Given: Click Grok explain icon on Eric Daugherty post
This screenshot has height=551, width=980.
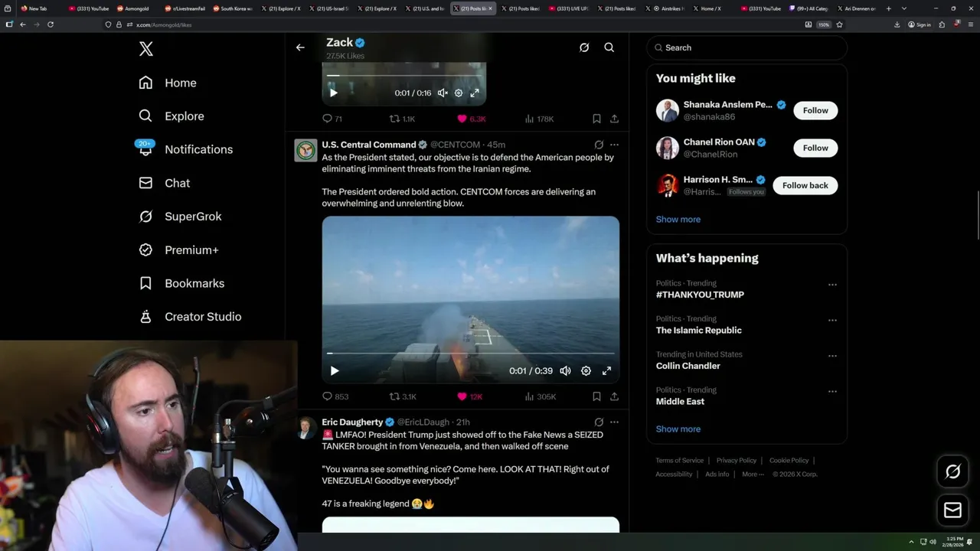Looking at the screenshot, I should (x=599, y=422).
